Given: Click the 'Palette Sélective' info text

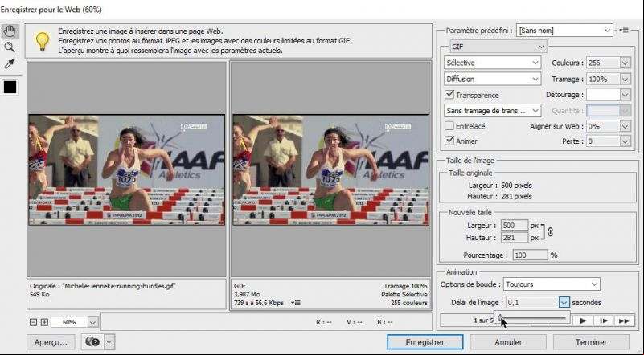Looking at the screenshot, I should (x=404, y=294).
